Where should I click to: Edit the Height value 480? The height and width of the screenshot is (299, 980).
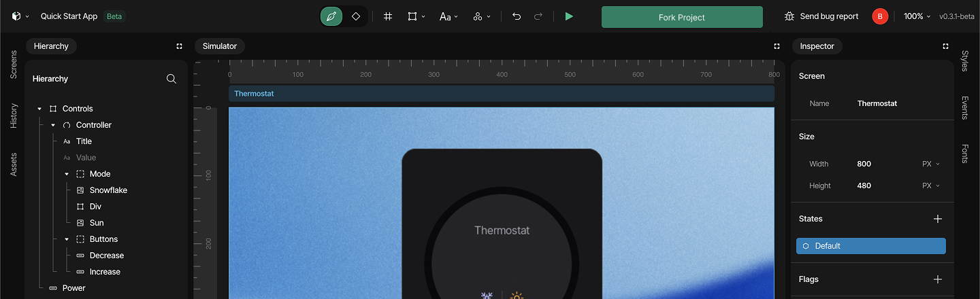(864, 186)
